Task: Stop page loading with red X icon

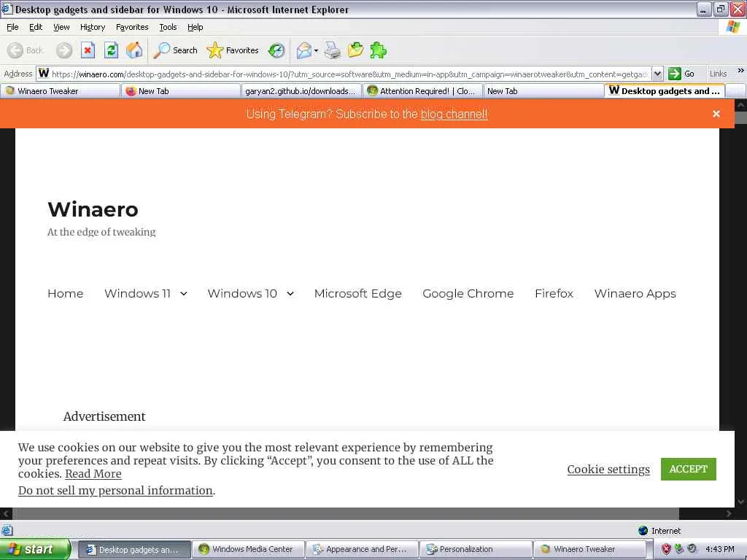Action: click(88, 50)
